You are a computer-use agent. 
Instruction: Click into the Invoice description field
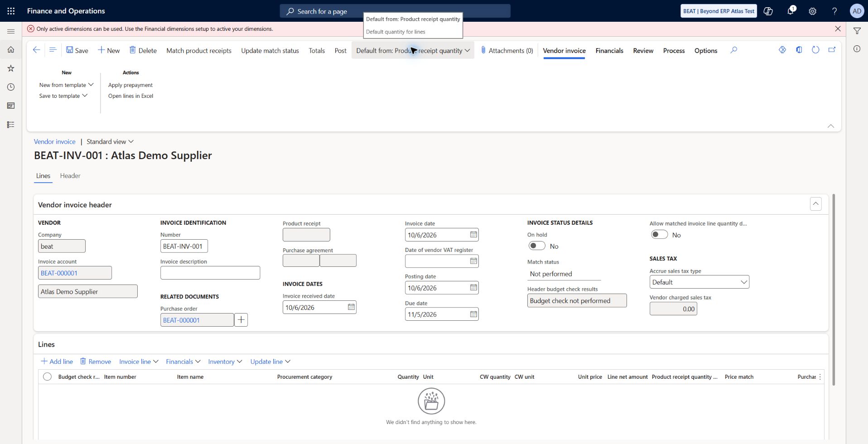point(210,273)
